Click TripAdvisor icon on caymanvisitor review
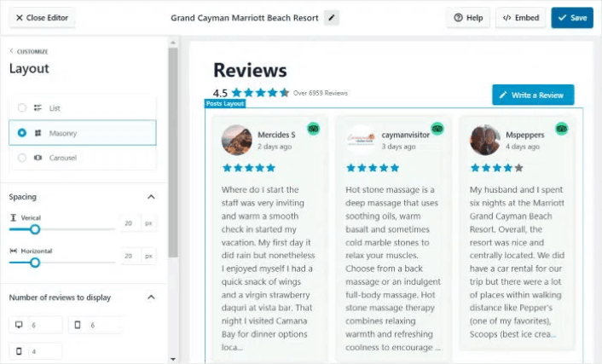 [437, 129]
